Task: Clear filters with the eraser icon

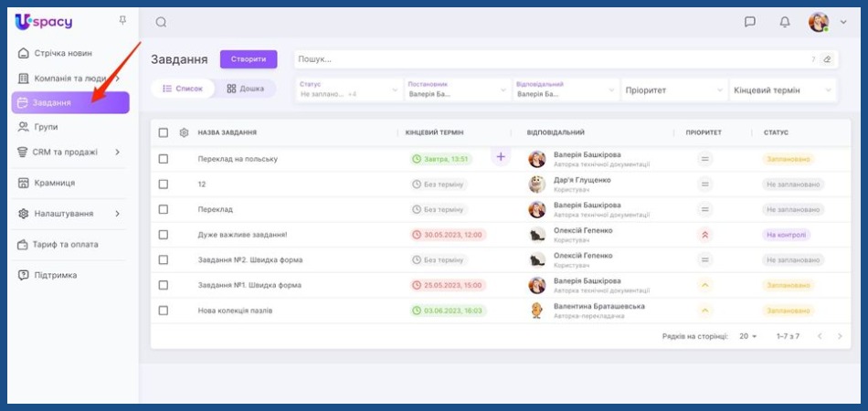Action: (x=827, y=59)
